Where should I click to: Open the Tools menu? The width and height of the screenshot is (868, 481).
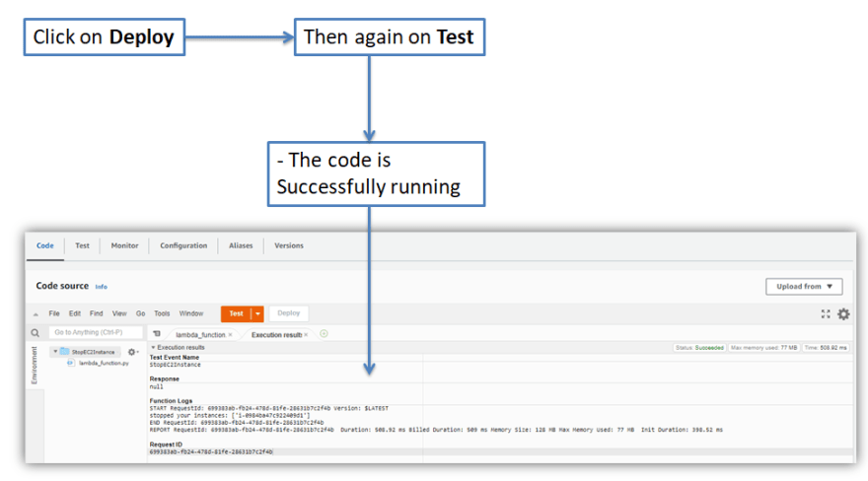click(162, 313)
